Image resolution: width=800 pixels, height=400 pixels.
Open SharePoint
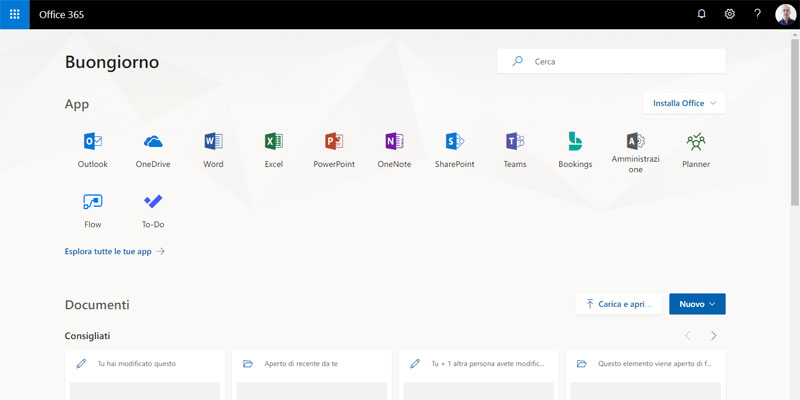click(x=455, y=150)
